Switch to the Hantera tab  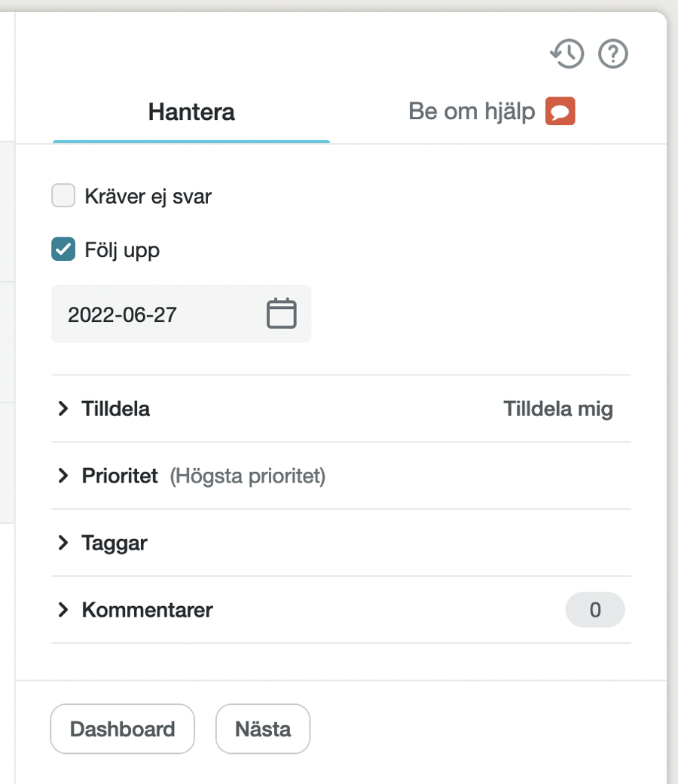191,112
